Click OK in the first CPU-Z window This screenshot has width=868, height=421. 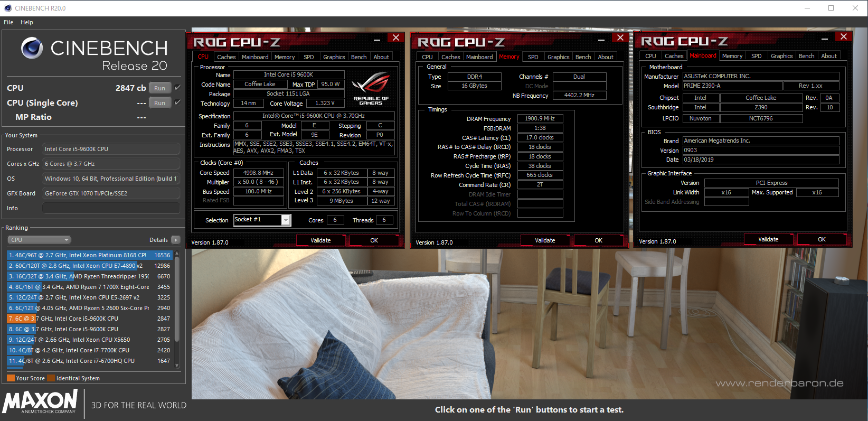(374, 240)
